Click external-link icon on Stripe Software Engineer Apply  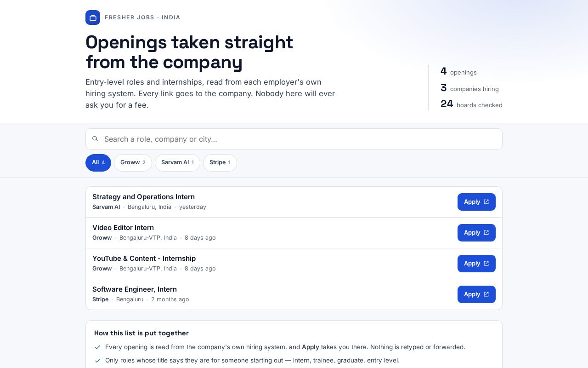point(486,294)
